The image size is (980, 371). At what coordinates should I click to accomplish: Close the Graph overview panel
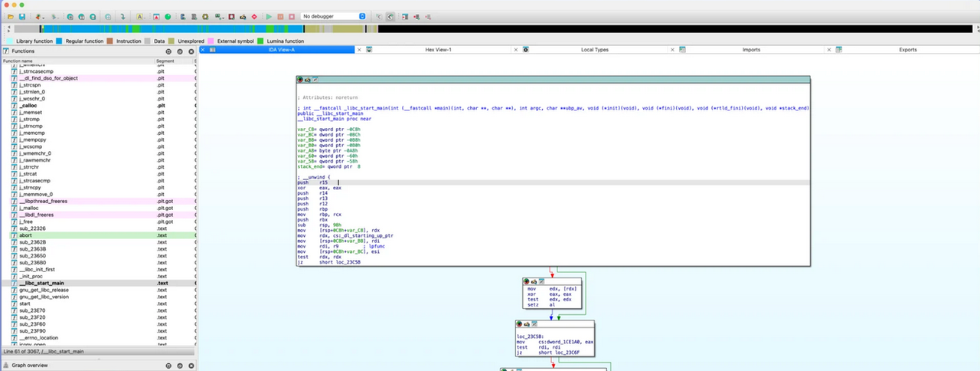pyautogui.click(x=191, y=366)
